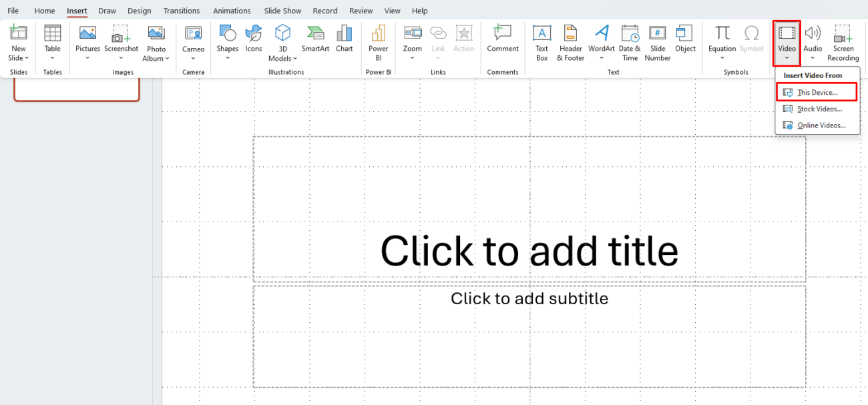Go to the Transitions tab

(x=182, y=11)
